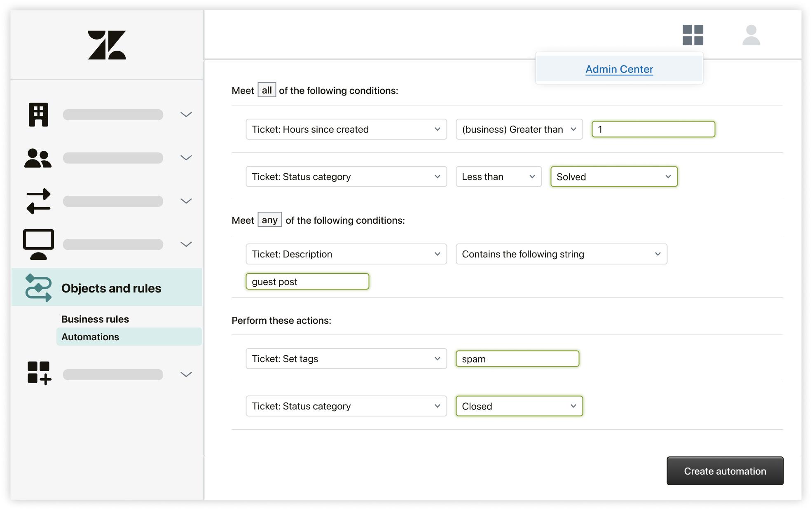Toggle the all conditions selector
This screenshot has height=510, width=812.
(x=267, y=91)
